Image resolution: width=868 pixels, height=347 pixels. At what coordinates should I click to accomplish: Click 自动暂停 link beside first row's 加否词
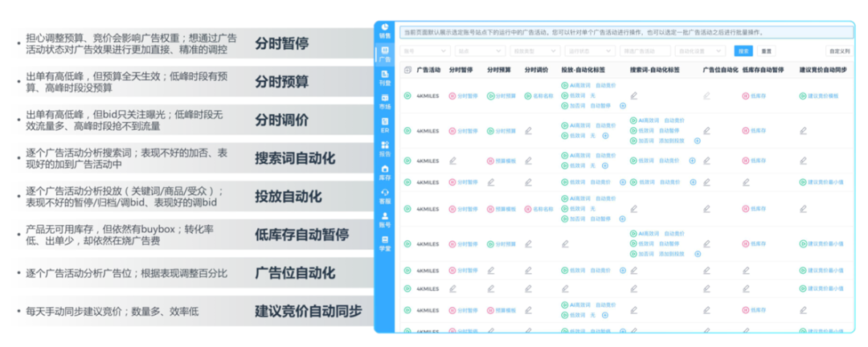600,106
